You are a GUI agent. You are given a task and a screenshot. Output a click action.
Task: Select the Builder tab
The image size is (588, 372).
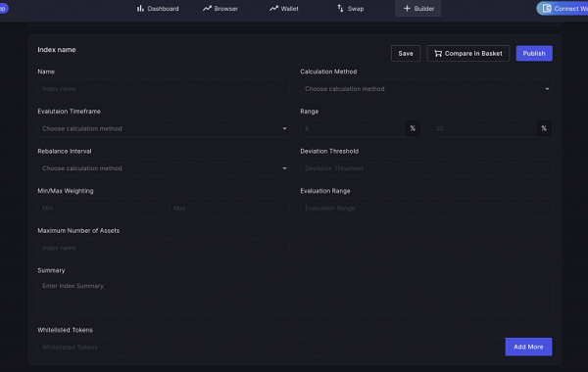pyautogui.click(x=418, y=8)
